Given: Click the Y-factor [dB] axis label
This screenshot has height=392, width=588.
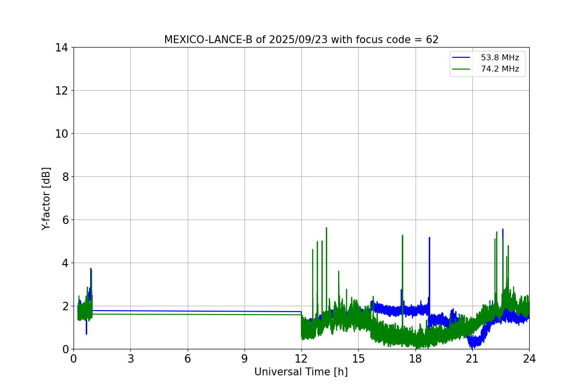Looking at the screenshot, I should tap(46, 198).
